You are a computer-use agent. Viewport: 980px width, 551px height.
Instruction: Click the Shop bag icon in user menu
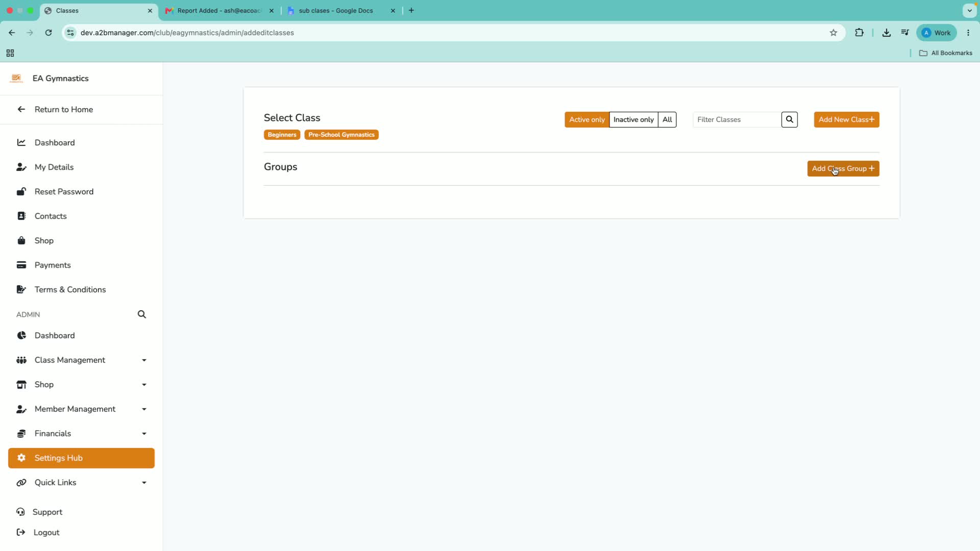21,240
